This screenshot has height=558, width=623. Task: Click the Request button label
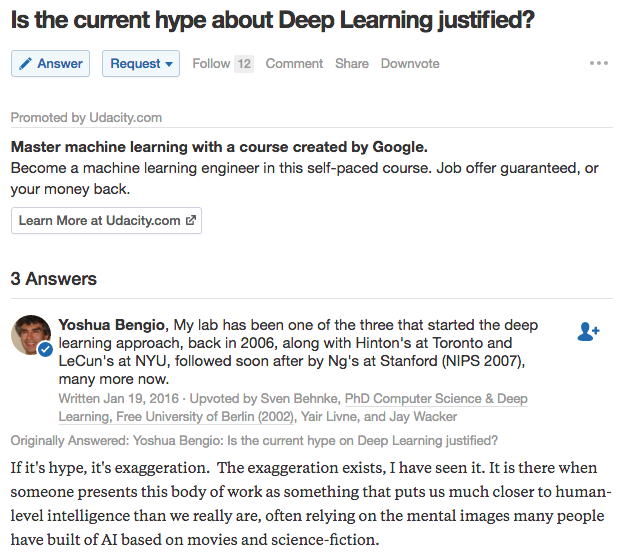click(x=135, y=64)
